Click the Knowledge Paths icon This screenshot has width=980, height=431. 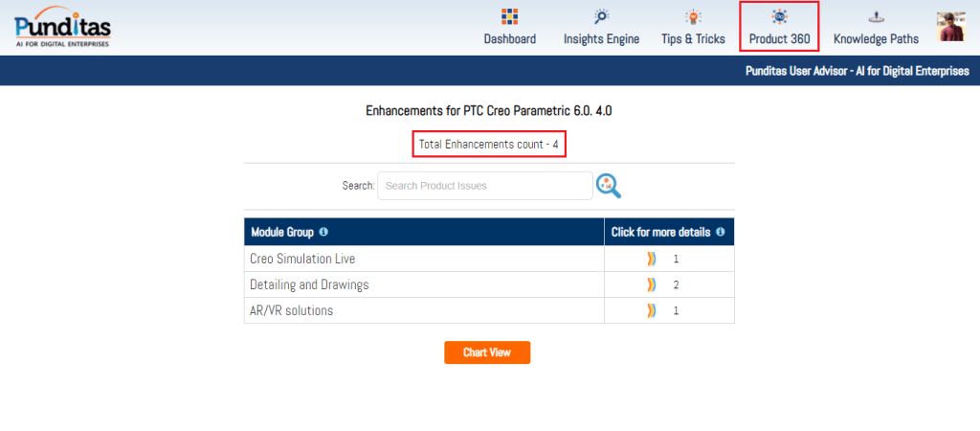876,17
